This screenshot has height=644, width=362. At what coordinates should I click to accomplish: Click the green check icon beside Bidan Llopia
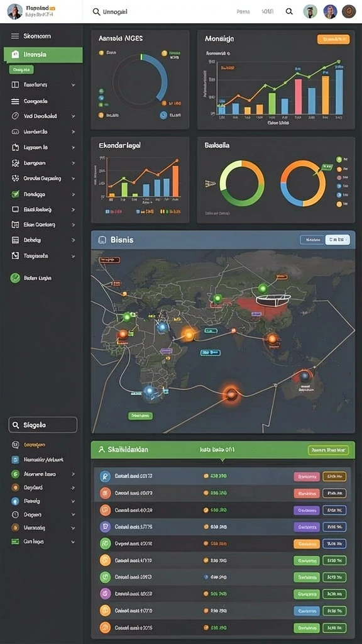tap(15, 278)
